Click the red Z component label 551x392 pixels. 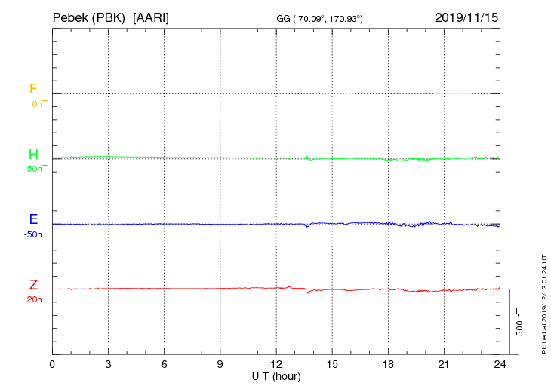tap(33, 285)
